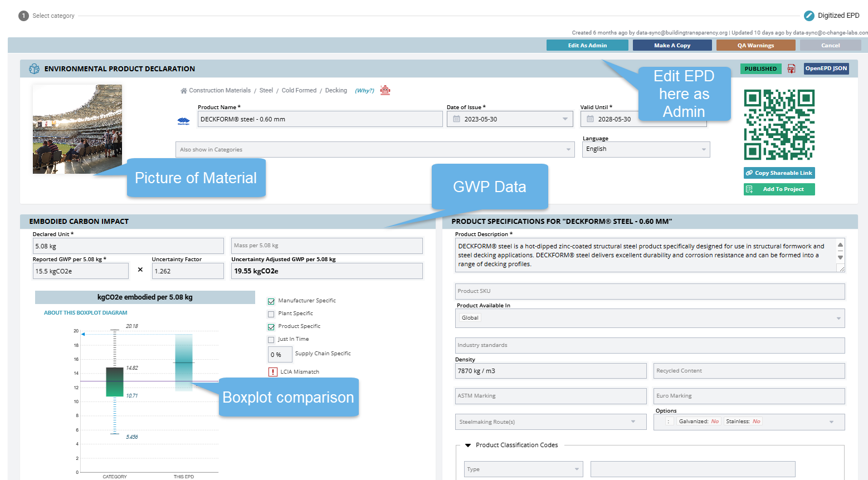
Task: Enable the Plant Specific checkbox
Action: click(271, 314)
